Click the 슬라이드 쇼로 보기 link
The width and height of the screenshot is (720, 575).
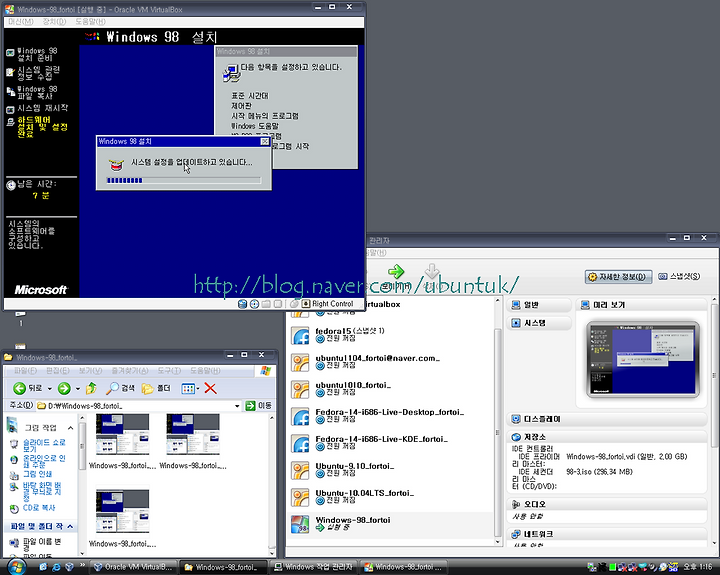pos(44,445)
